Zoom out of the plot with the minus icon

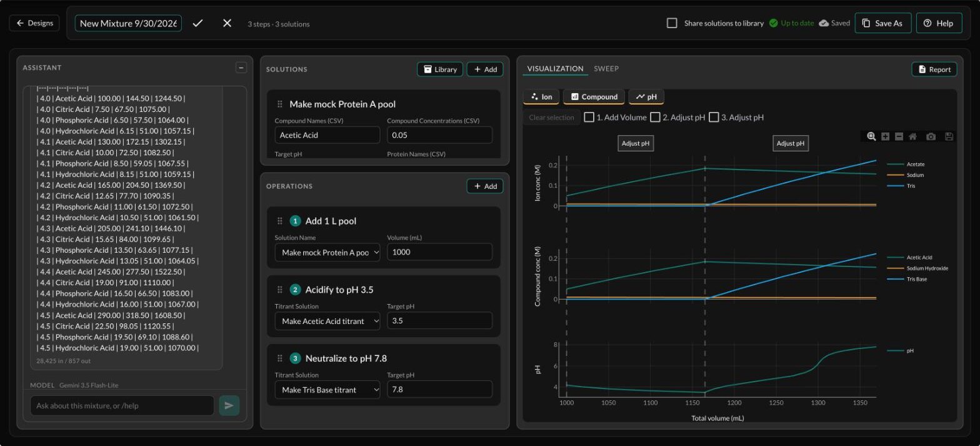[899, 136]
